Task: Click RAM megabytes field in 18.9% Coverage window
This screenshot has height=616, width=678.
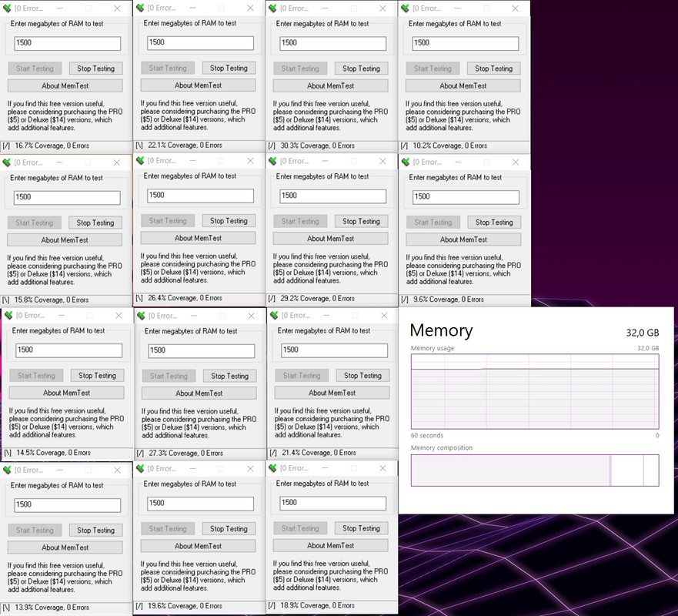Action: pyautogui.click(x=332, y=503)
